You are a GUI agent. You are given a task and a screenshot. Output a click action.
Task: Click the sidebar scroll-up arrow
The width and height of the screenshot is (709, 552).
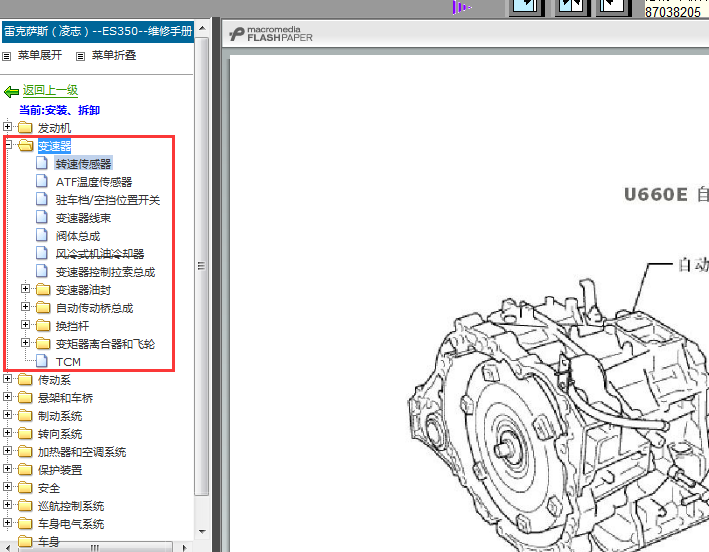(x=202, y=28)
